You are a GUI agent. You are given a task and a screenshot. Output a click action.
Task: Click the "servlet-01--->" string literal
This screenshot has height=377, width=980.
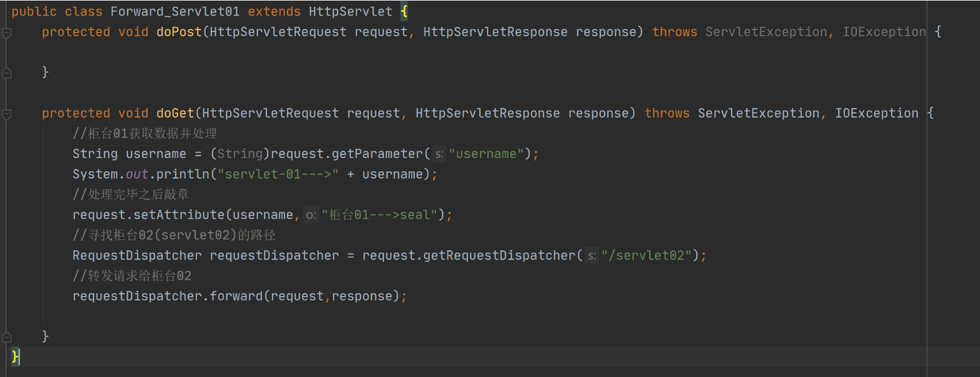(x=278, y=174)
